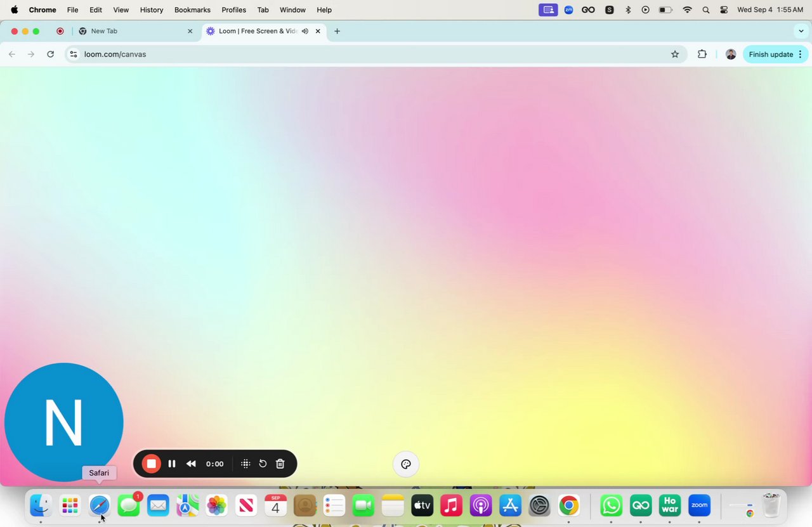Expand the tab search dropdown arrow
Screen dimensions: 812x527
click(x=801, y=31)
